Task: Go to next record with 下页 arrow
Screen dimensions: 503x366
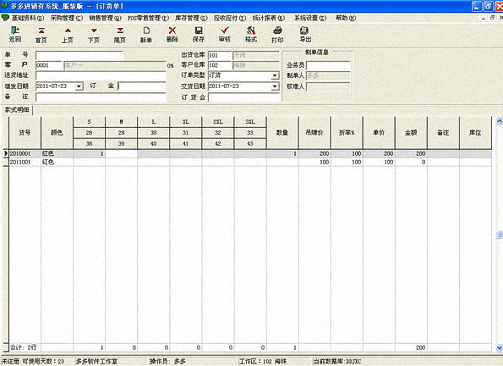Action: tap(94, 34)
